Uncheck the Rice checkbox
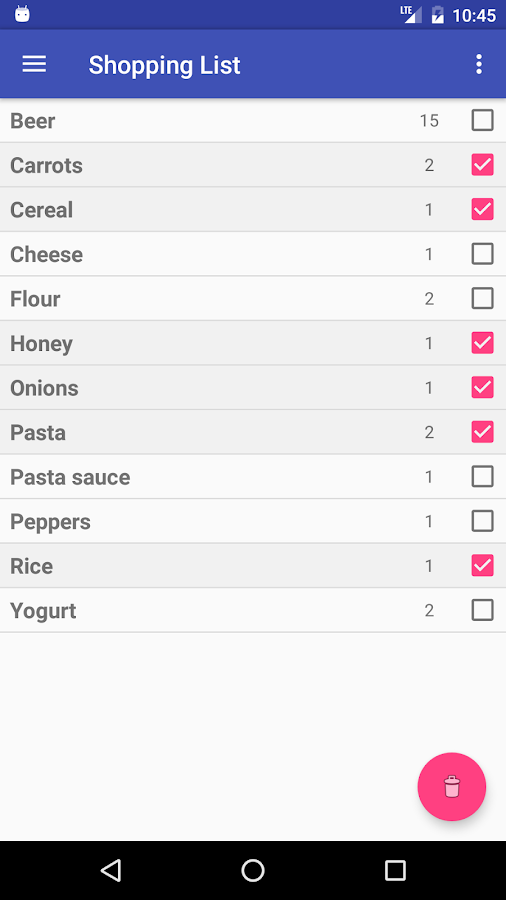The height and width of the screenshot is (900, 506). click(482, 565)
